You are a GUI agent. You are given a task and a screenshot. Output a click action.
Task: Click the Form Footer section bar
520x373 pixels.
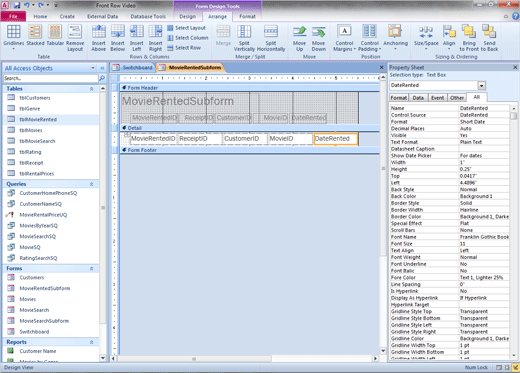[249, 150]
